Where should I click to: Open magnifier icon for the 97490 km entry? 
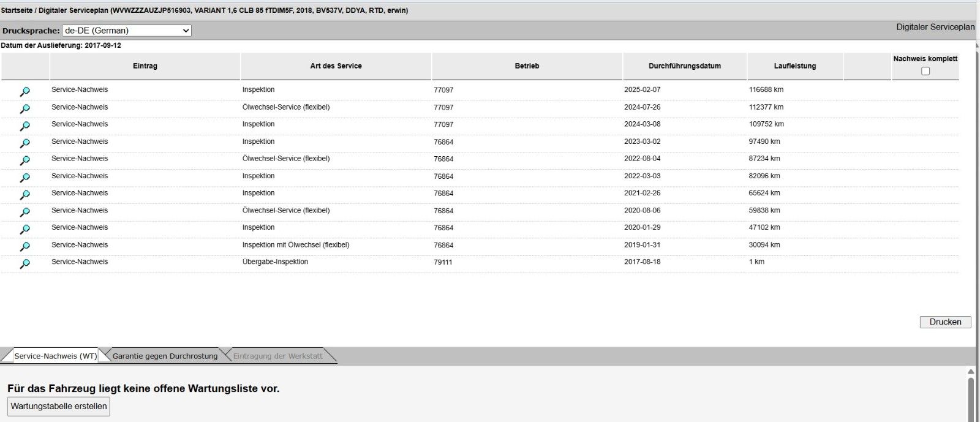(x=24, y=143)
